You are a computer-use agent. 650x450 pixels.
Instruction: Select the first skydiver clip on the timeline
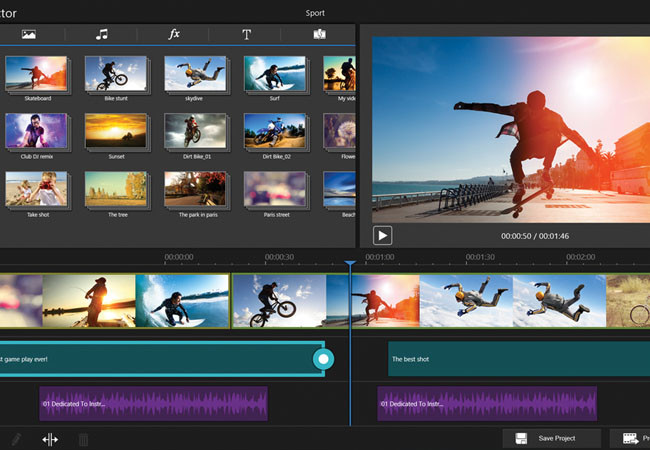pos(466,301)
